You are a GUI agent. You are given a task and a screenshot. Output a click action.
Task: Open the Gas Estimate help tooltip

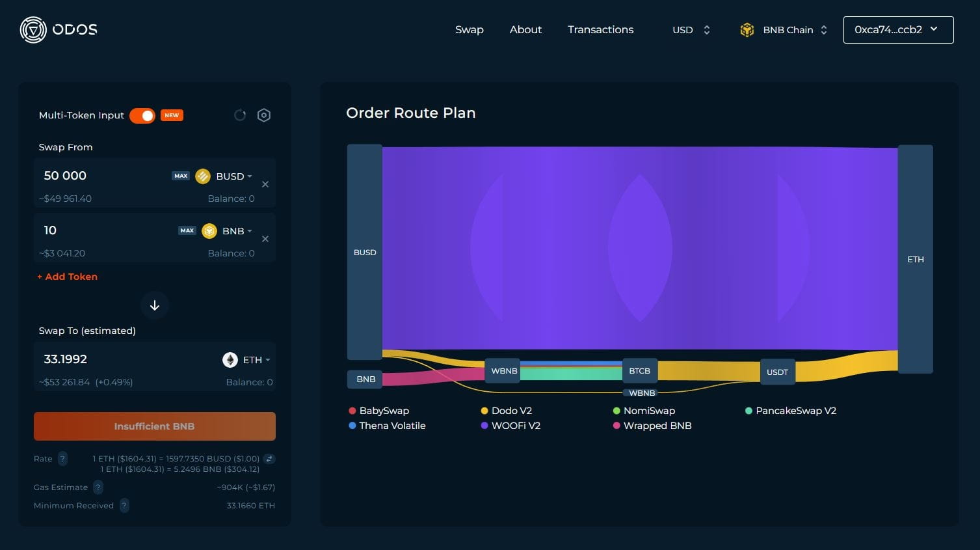click(98, 487)
